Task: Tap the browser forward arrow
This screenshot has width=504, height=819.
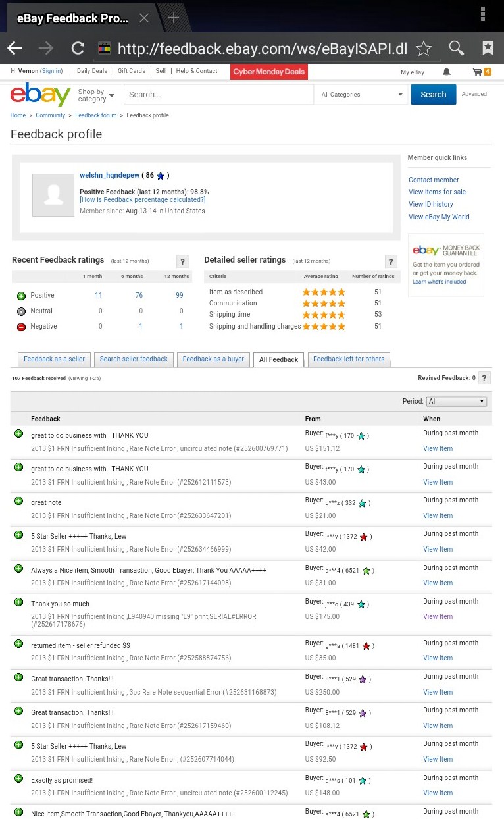Action: coord(46,48)
